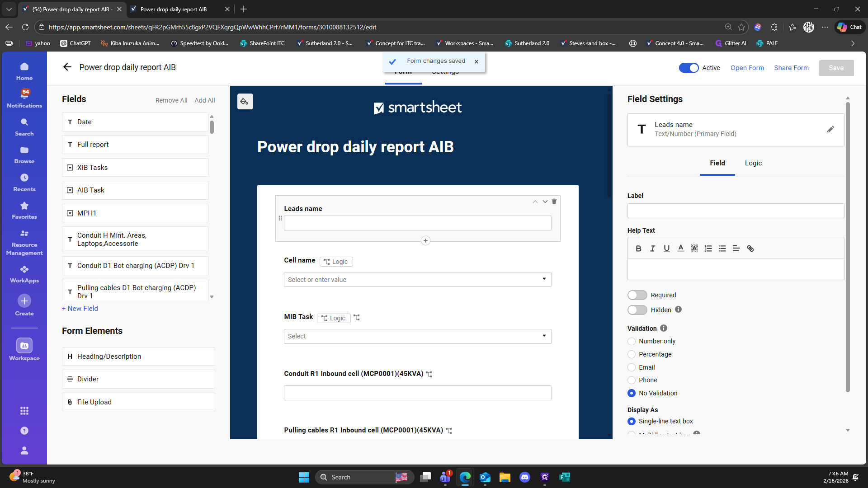Toggle the Active form switch

pos(689,68)
